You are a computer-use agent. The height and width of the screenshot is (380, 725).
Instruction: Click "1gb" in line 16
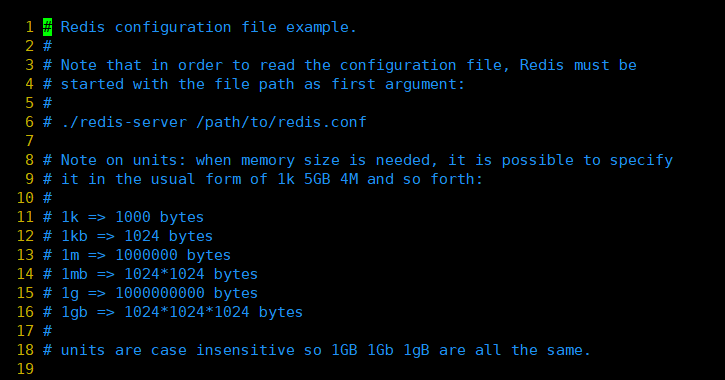74,312
